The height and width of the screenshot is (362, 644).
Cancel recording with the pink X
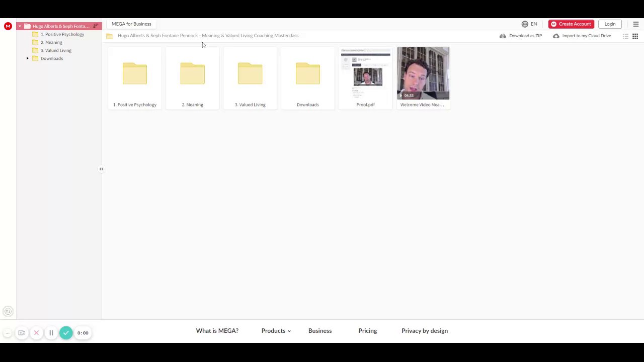tap(36, 333)
